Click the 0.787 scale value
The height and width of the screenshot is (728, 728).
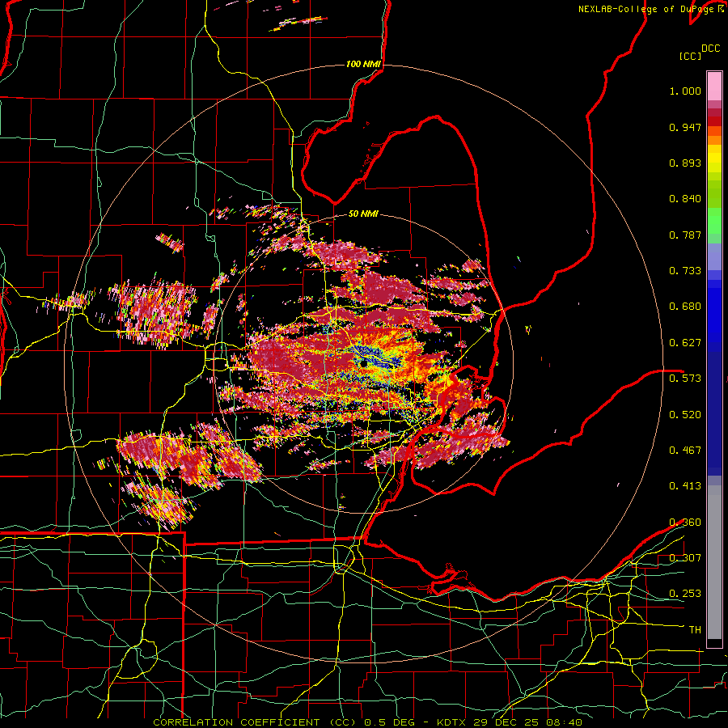click(685, 235)
